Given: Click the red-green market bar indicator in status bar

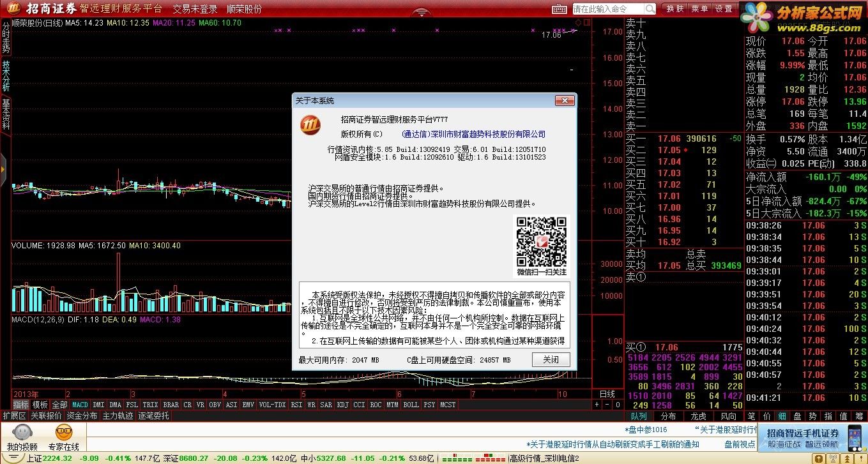Looking at the screenshot, I should 474,458.
